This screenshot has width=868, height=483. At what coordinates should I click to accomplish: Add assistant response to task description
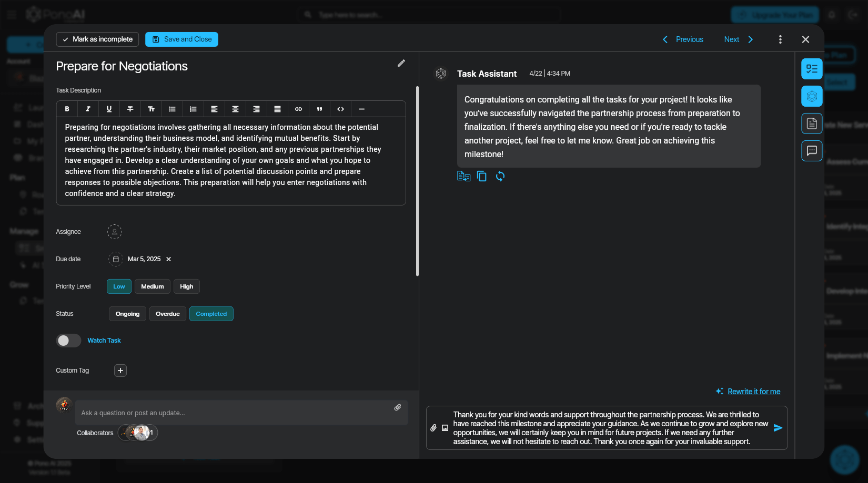(x=463, y=176)
